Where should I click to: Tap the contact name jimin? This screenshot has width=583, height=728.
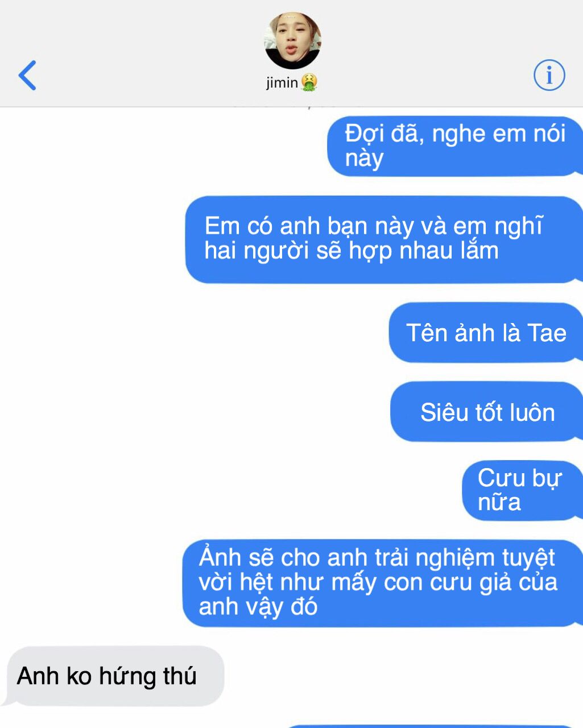pos(282,83)
